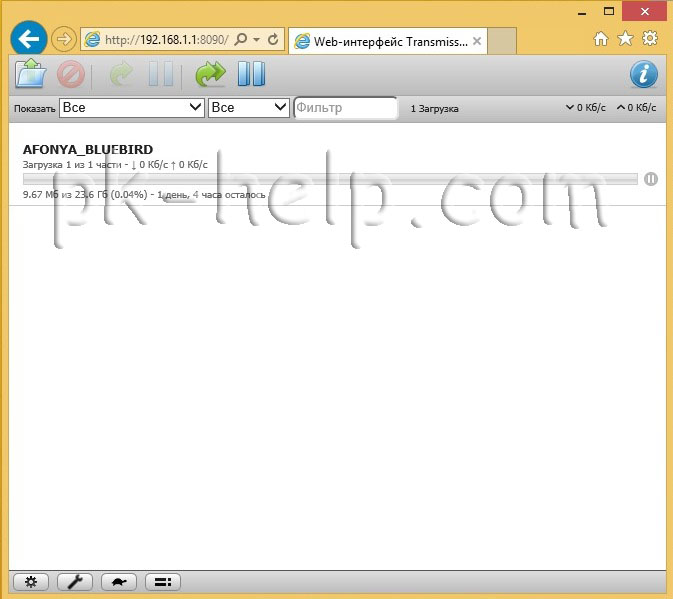Open preferences with the wrench button
The width and height of the screenshot is (673, 599).
point(75,582)
